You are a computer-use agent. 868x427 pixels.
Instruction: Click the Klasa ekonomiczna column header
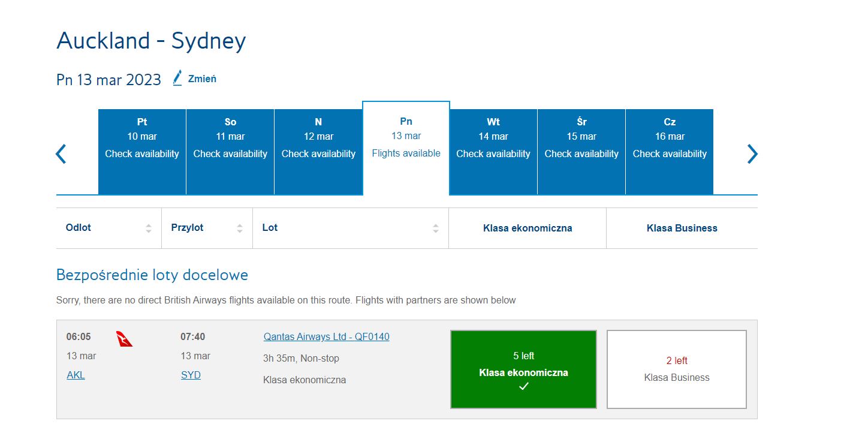point(528,228)
